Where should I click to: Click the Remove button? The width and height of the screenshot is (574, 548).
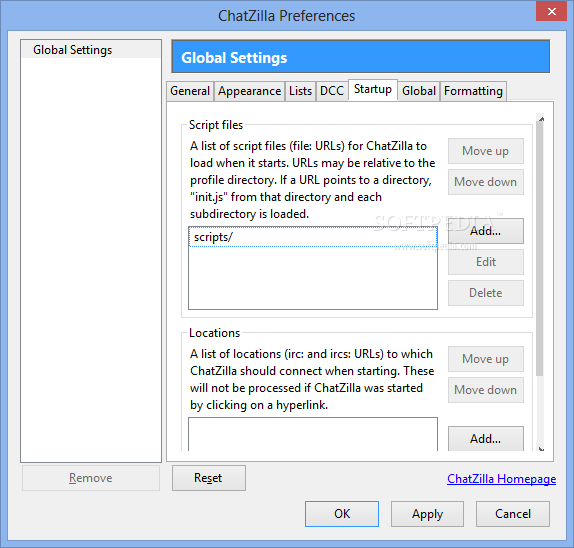(x=91, y=478)
